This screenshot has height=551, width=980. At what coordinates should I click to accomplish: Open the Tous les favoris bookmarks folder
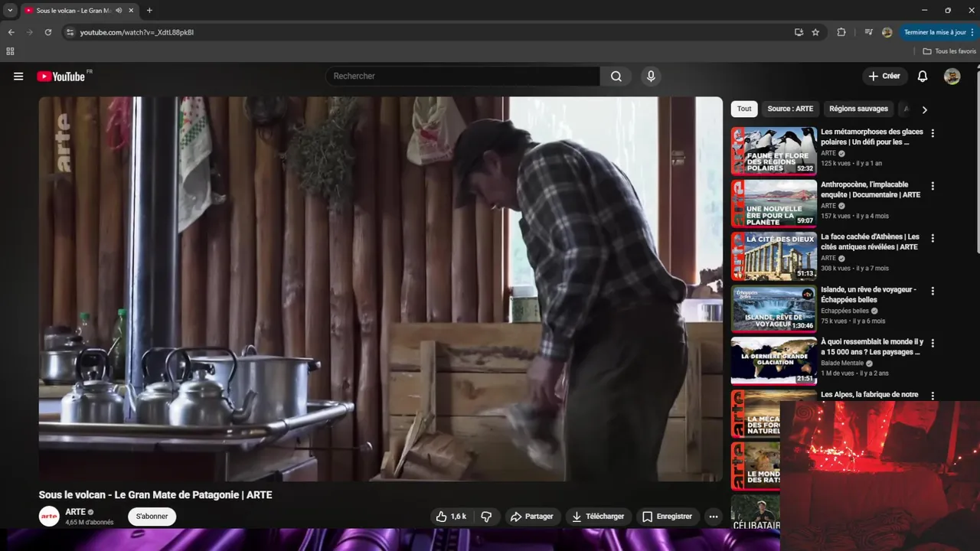click(949, 51)
